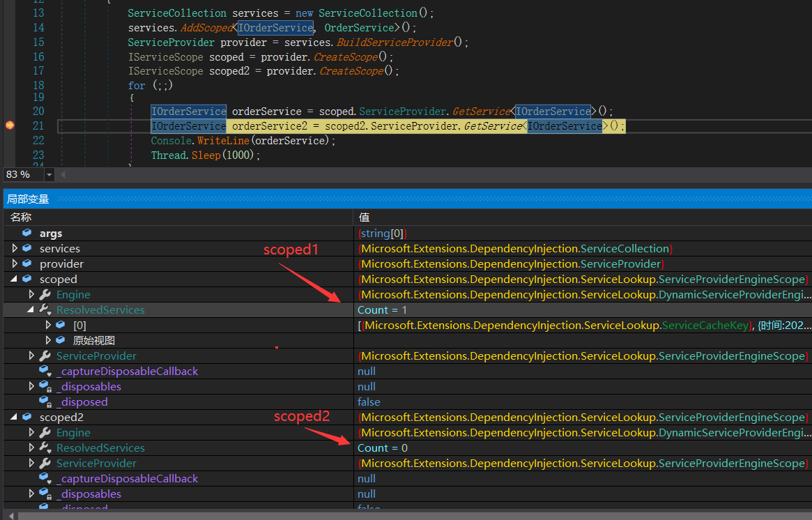Click the args variable cube icon
The height and width of the screenshot is (520, 812).
(x=27, y=234)
